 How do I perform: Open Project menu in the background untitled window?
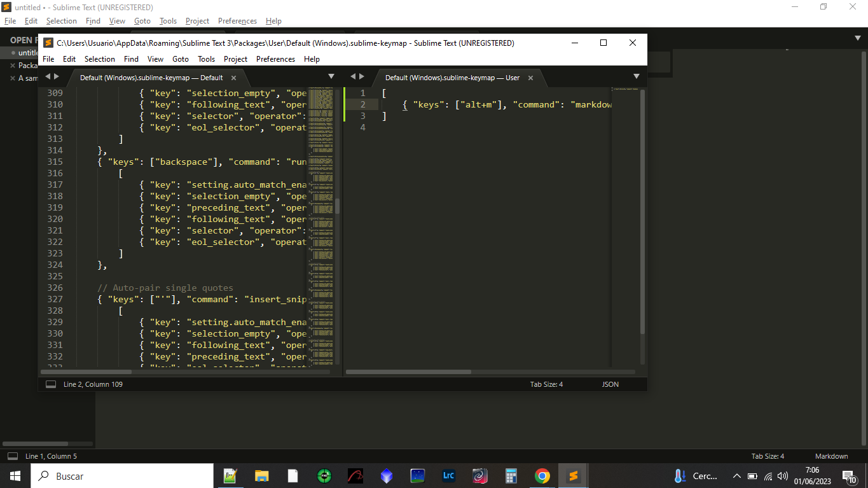point(197,21)
